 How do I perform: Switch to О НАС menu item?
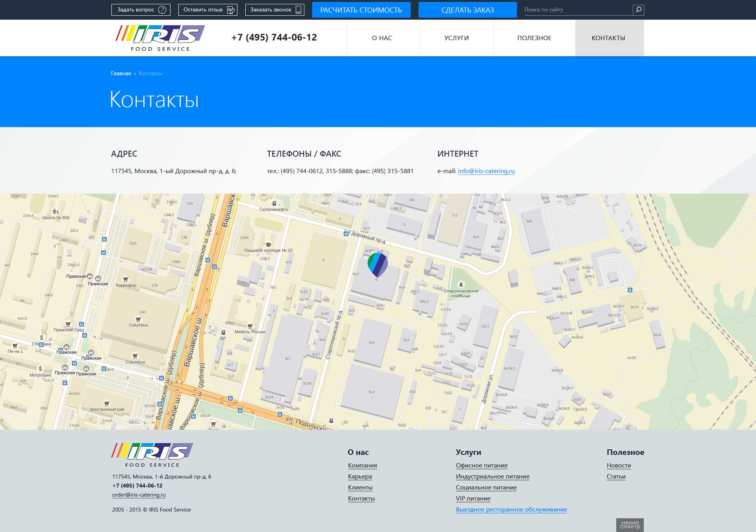pyautogui.click(x=382, y=38)
